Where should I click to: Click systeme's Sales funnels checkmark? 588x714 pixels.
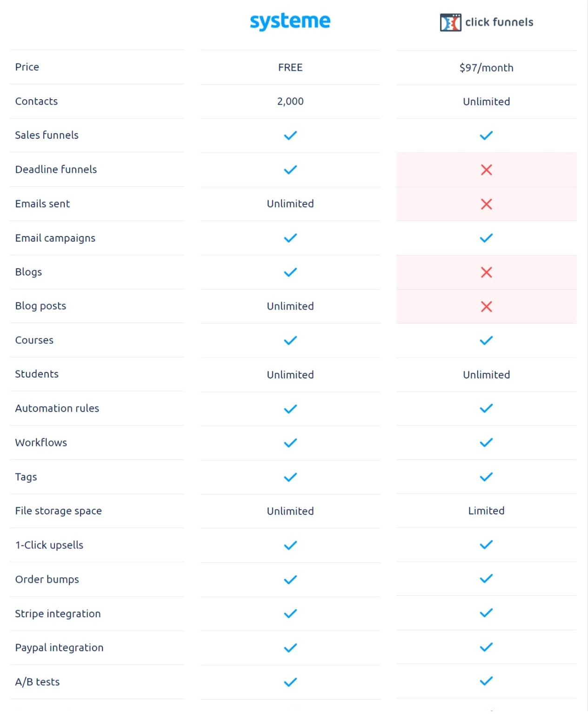pyautogui.click(x=290, y=135)
